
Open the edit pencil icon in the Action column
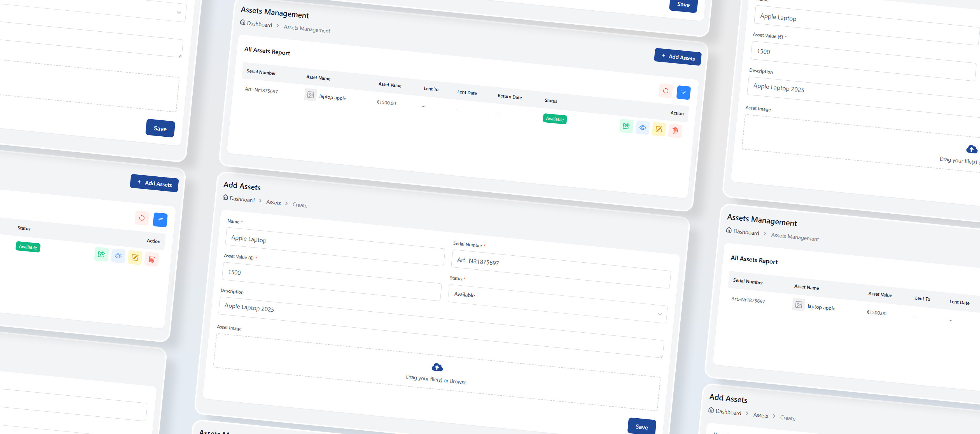click(659, 129)
